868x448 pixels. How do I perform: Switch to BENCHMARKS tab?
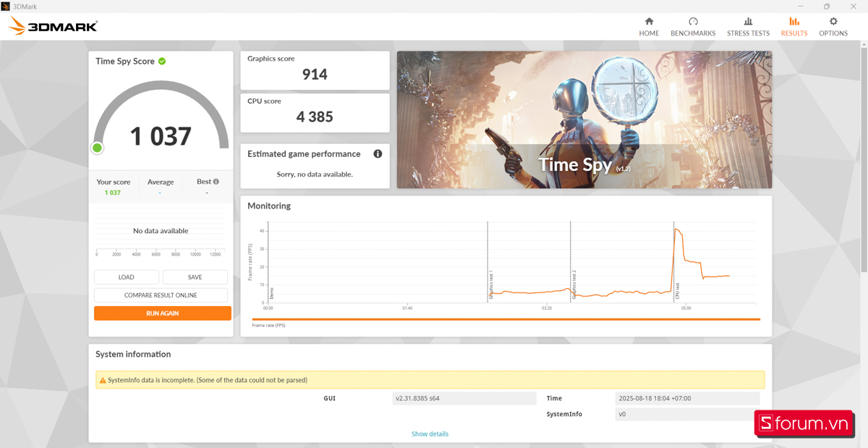(693, 27)
